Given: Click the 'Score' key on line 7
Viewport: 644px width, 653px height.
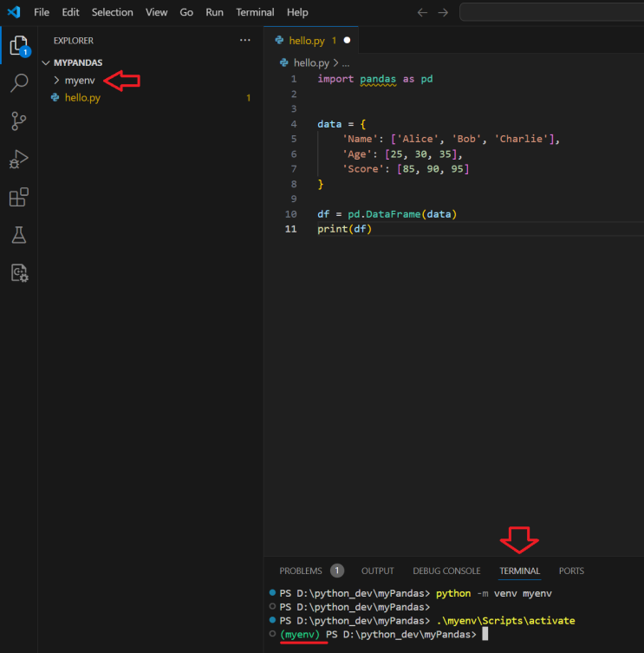Looking at the screenshot, I should pos(362,169).
